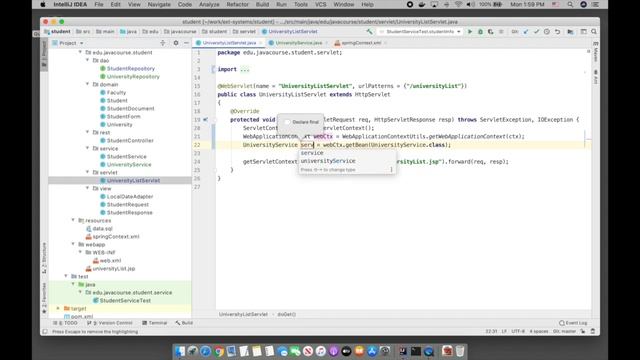Run StudentServiceTest with green play icon
This screenshot has height=360, width=640.
470,31
